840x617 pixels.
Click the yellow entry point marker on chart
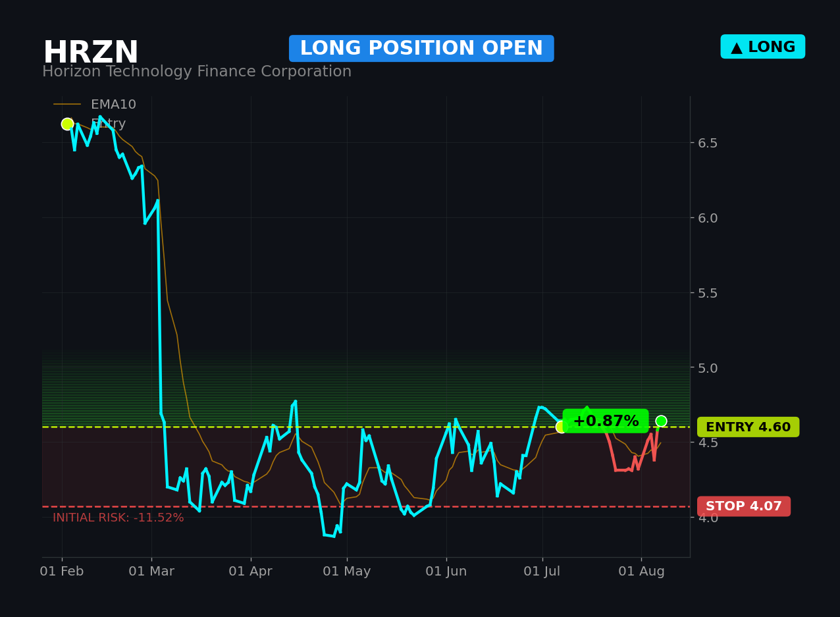[562, 427]
